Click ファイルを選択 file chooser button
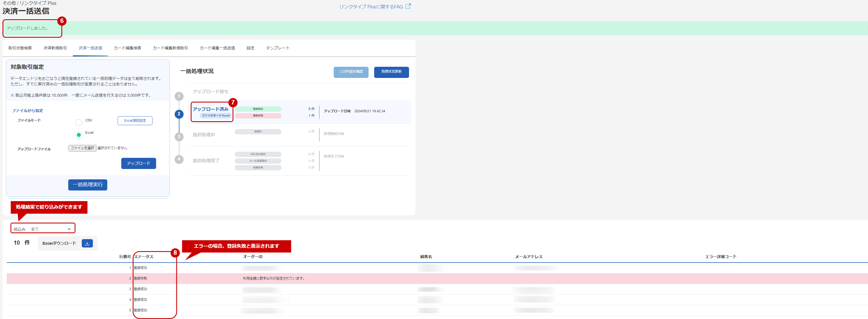The height and width of the screenshot is (319, 868). tap(83, 148)
